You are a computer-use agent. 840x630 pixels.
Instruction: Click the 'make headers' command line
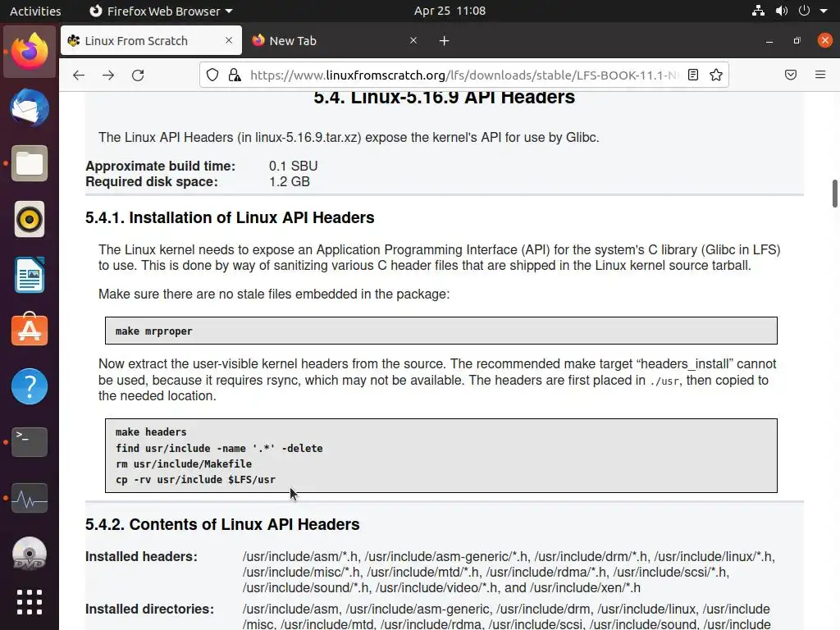[x=151, y=431]
